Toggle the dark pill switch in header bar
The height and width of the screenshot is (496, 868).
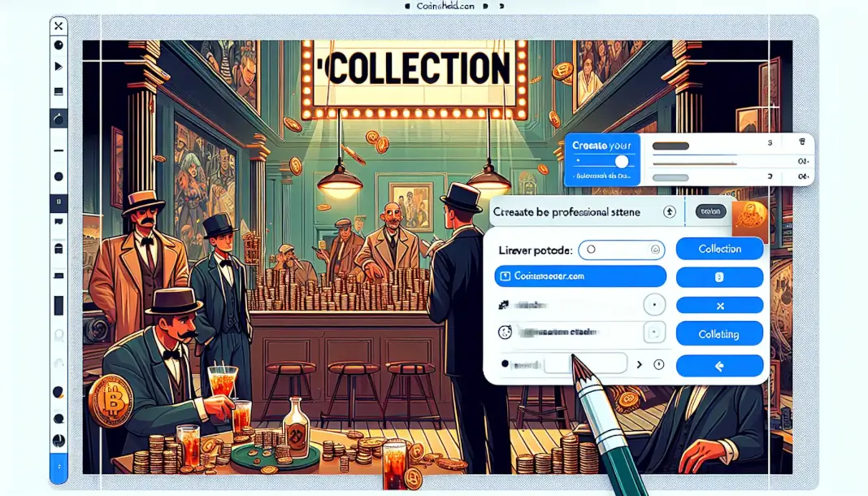711,211
